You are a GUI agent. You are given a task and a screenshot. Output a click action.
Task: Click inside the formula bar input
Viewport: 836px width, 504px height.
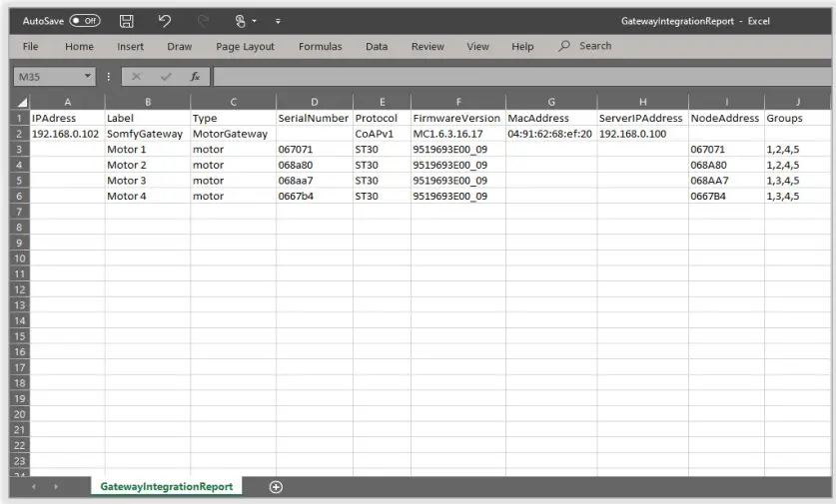[522, 77]
